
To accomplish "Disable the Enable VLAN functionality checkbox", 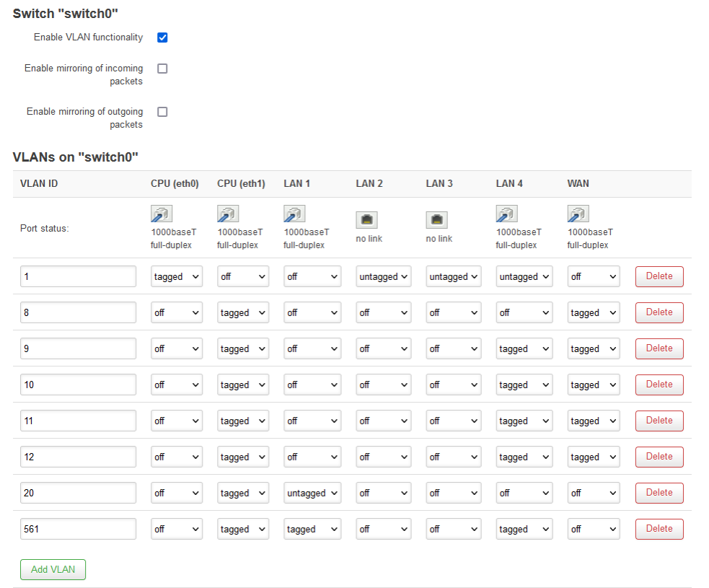I will coord(162,38).
